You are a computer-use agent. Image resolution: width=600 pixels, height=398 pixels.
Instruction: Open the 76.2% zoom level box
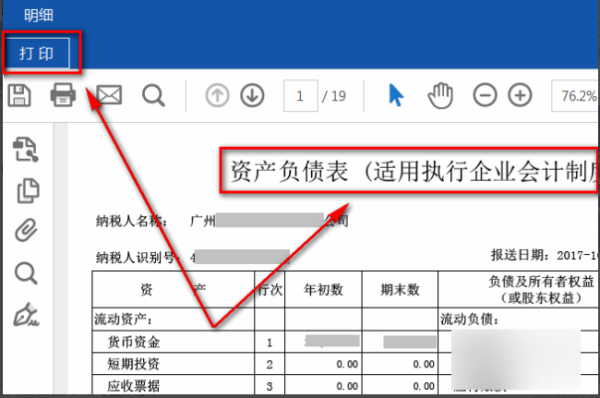(x=575, y=96)
